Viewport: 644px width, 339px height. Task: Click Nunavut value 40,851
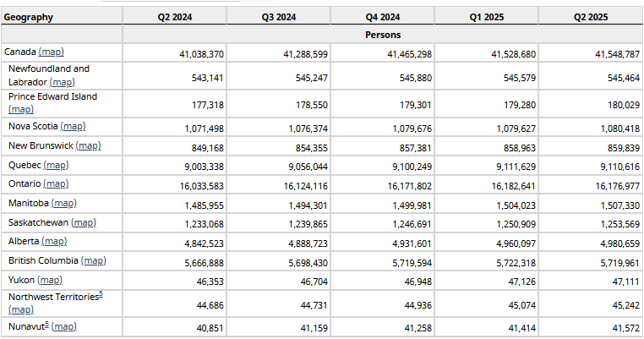pyautogui.click(x=210, y=328)
